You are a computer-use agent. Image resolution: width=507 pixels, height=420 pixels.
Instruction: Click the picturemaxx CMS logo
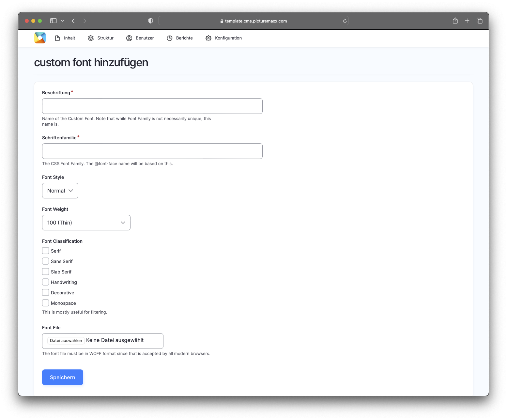click(40, 38)
